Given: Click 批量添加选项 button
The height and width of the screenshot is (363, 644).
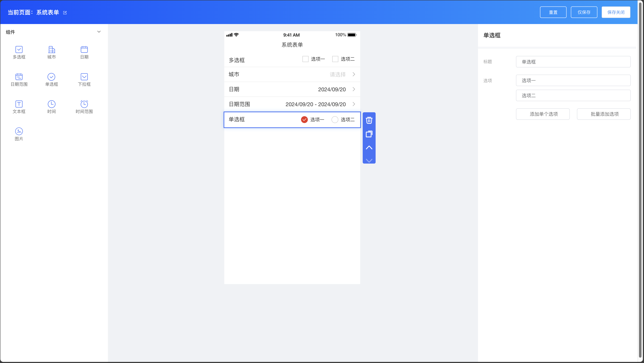Looking at the screenshot, I should [603, 114].
